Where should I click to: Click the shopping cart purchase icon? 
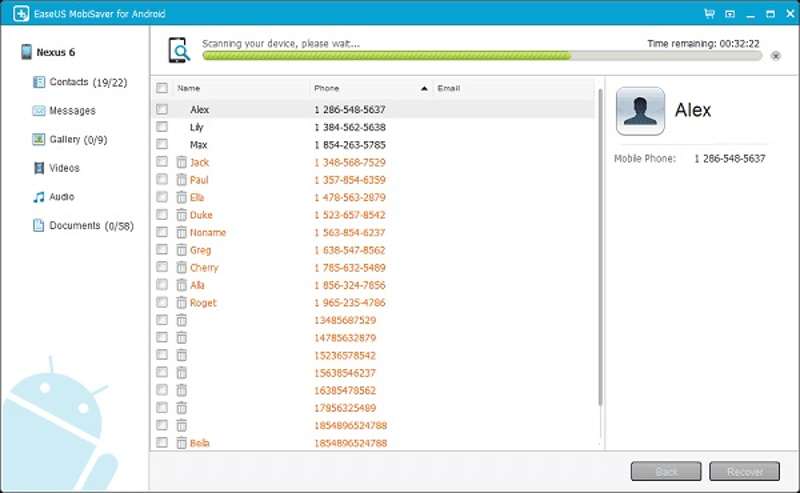(709, 14)
